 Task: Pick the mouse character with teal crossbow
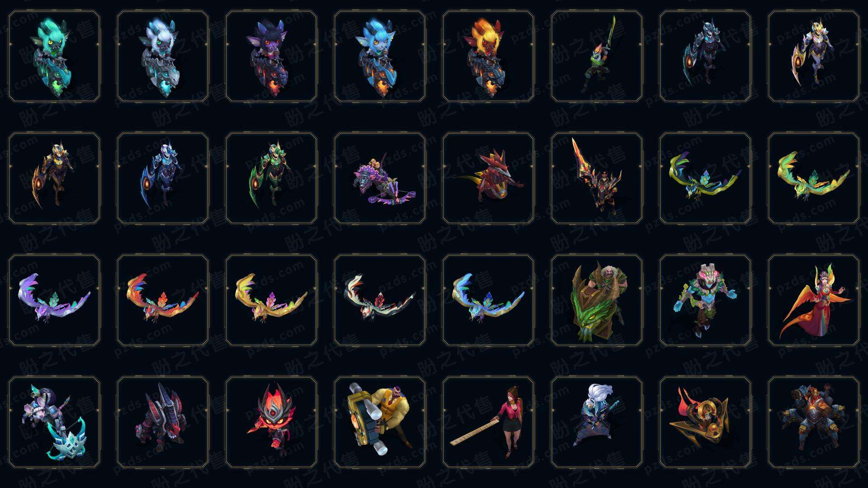coord(54,422)
